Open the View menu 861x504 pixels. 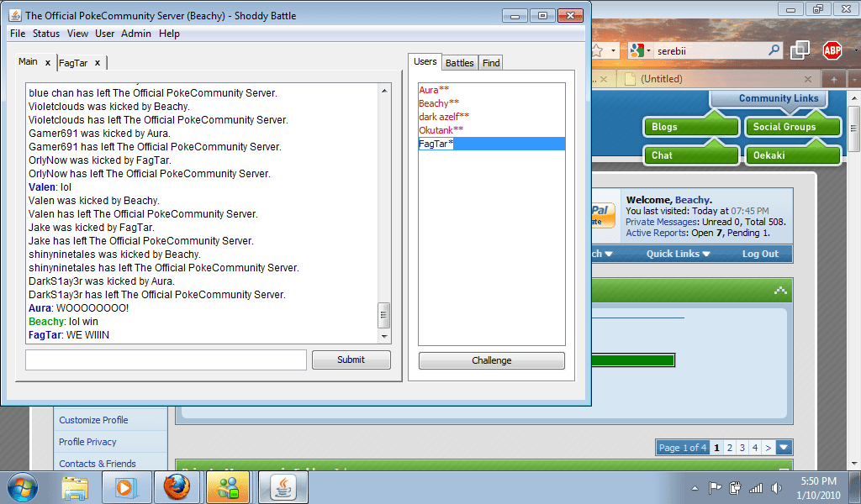[x=77, y=34]
